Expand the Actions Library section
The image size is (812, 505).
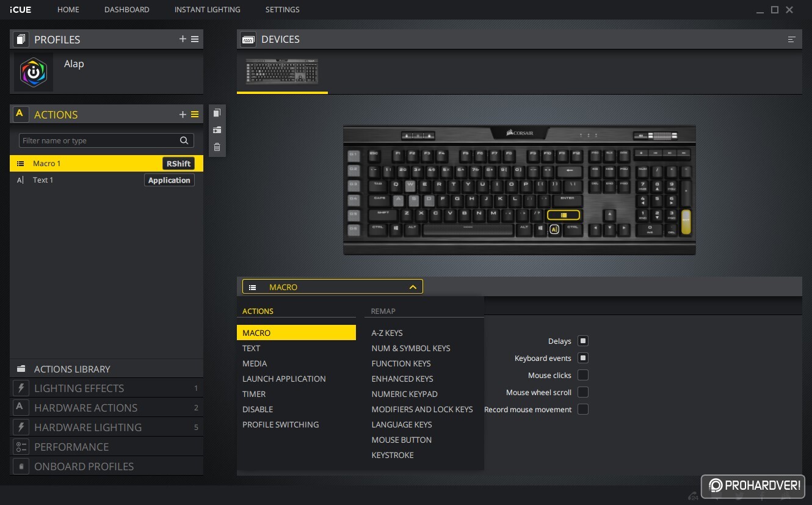click(x=106, y=369)
